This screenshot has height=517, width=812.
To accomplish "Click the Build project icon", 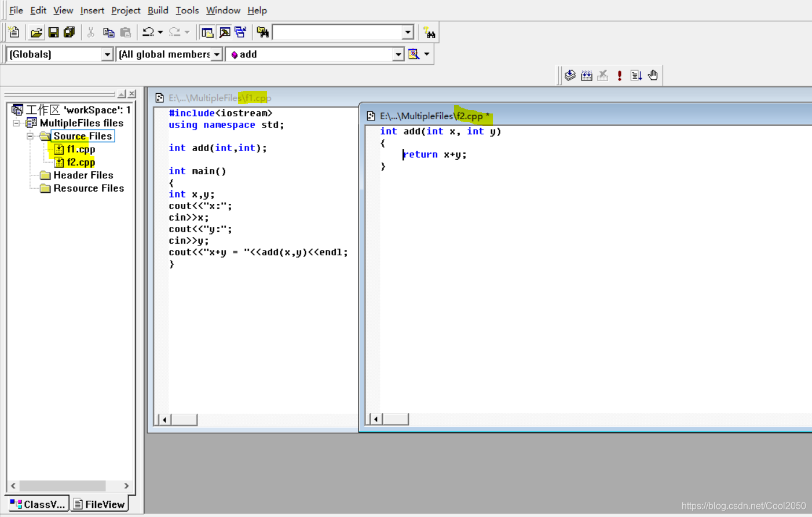I will pyautogui.click(x=587, y=75).
